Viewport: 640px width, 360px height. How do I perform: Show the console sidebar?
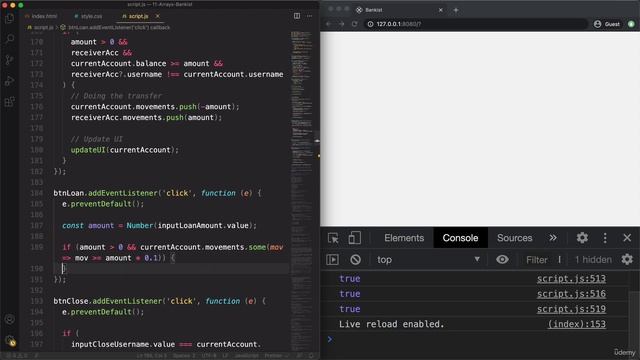[x=332, y=260]
